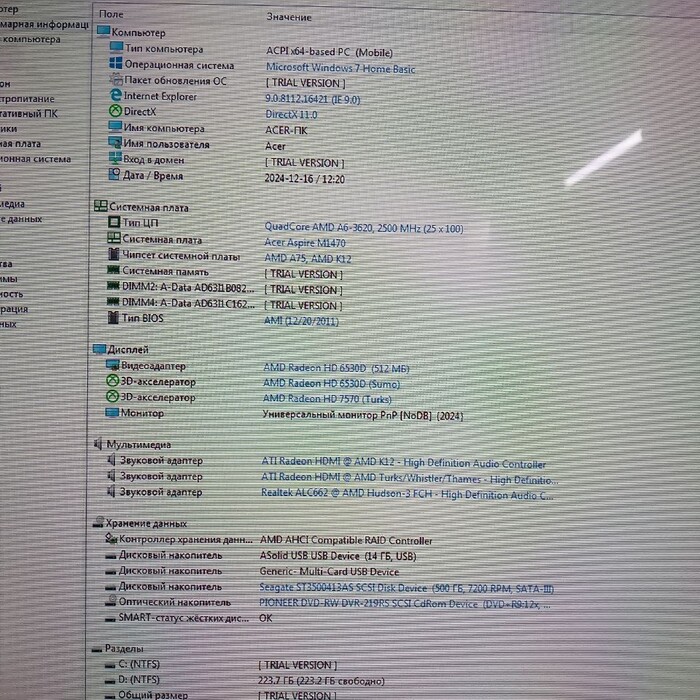The width and height of the screenshot is (700, 700).
Task: Click the Пакет обновления ОС icon
Action: (x=116, y=79)
